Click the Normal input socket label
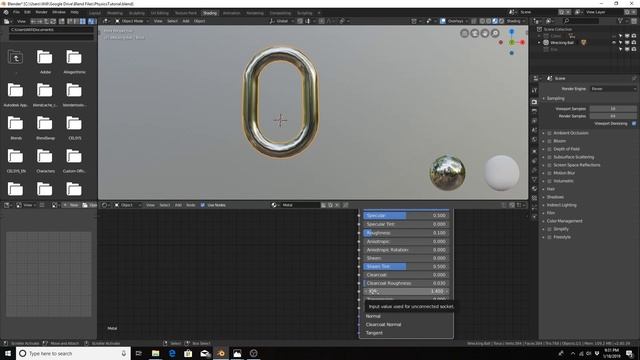640x360 pixels. point(373,316)
